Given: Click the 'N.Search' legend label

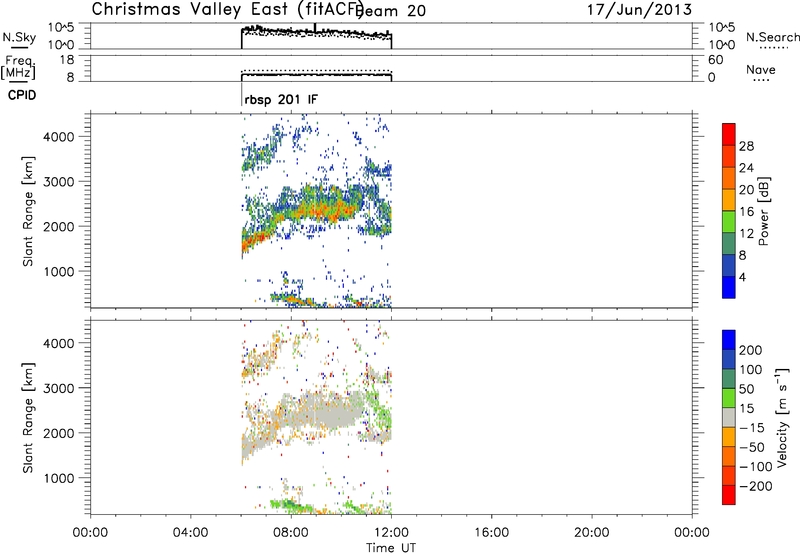Looking at the screenshot, I should click(772, 37).
